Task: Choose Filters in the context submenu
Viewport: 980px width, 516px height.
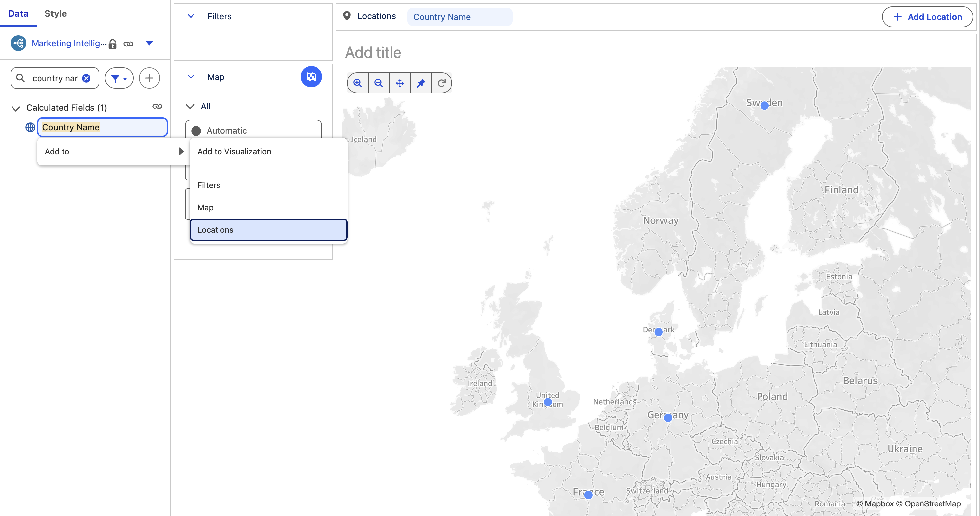Action: pos(268,185)
